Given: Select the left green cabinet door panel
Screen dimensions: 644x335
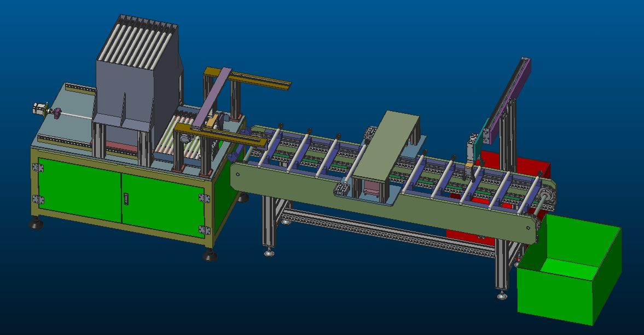Looking at the screenshot, I should tap(79, 189).
